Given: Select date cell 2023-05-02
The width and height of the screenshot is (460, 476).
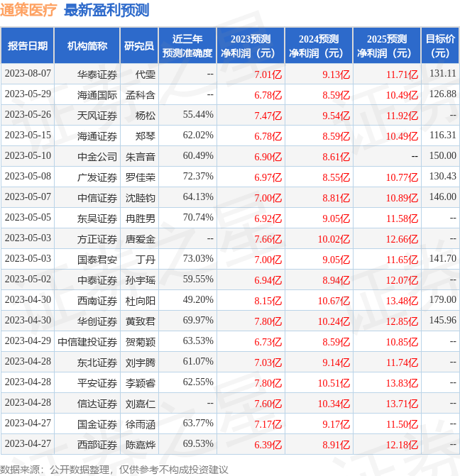Looking at the screenshot, I should point(28,279).
